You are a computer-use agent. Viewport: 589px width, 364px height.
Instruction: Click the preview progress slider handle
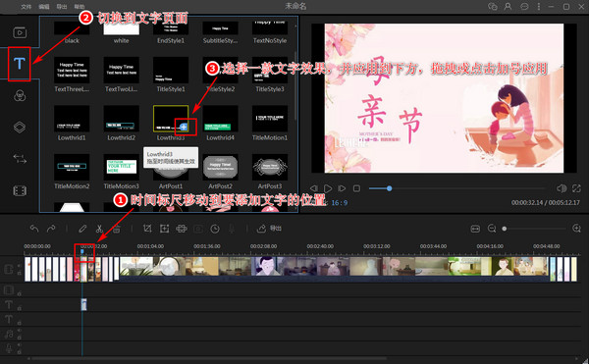[x=389, y=188]
